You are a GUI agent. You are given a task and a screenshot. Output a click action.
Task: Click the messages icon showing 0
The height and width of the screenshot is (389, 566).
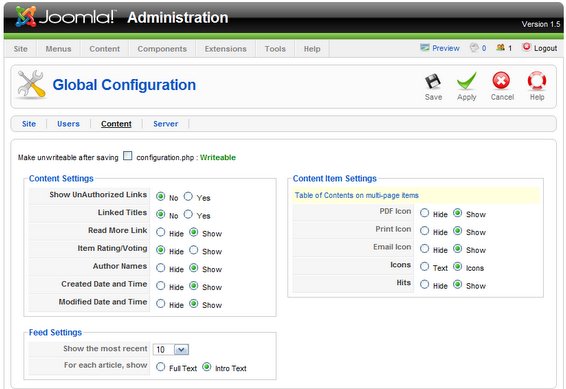click(474, 48)
